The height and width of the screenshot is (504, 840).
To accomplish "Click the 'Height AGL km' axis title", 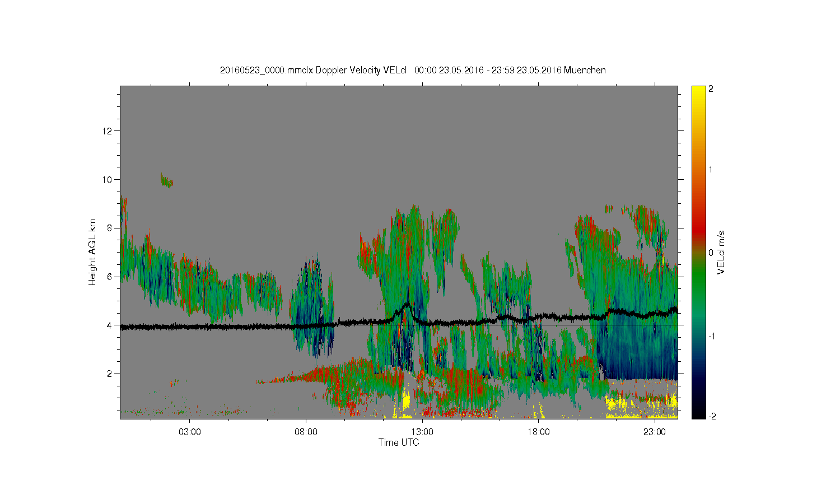I will click(x=92, y=252).
